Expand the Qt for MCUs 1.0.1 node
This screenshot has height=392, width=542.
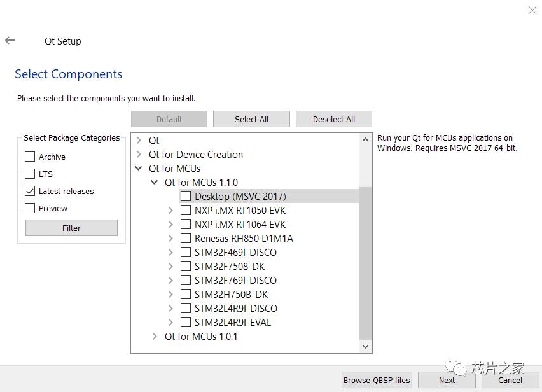pyautogui.click(x=154, y=336)
